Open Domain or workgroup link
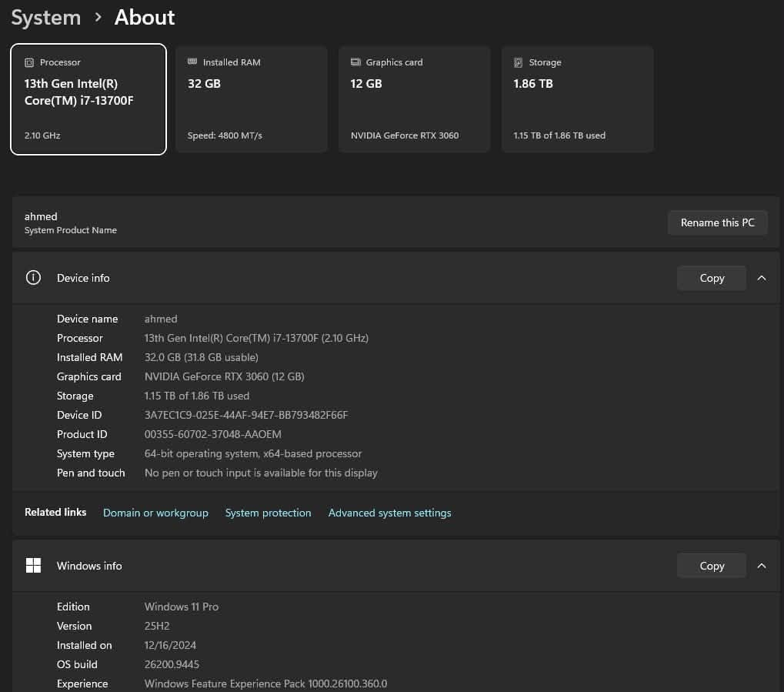The image size is (784, 692). [x=155, y=513]
